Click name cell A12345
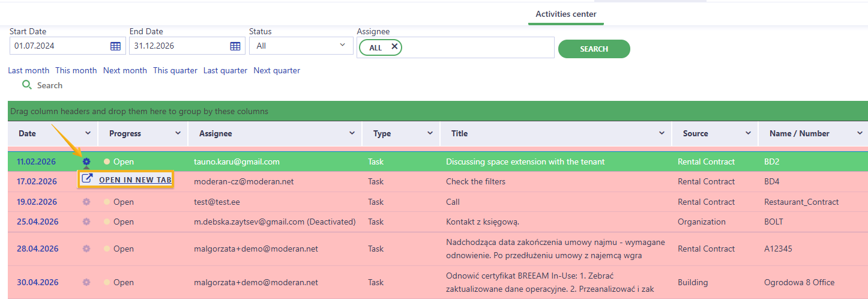 [778, 249]
